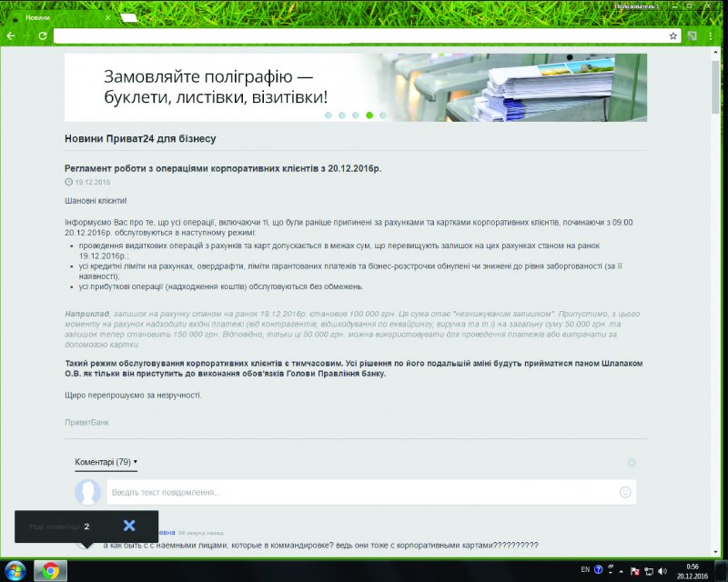Click the volume speaker icon in system tray
Viewport: 728px width, 582px height.
pyautogui.click(x=663, y=570)
